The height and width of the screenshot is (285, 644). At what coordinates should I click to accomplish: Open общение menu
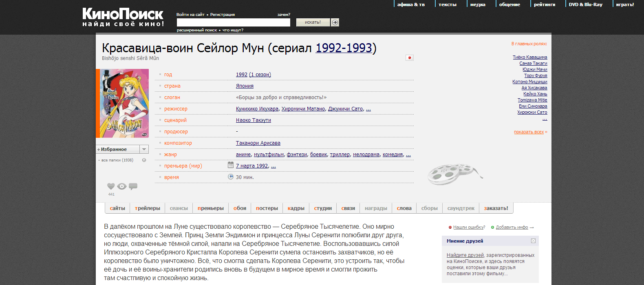[509, 4]
